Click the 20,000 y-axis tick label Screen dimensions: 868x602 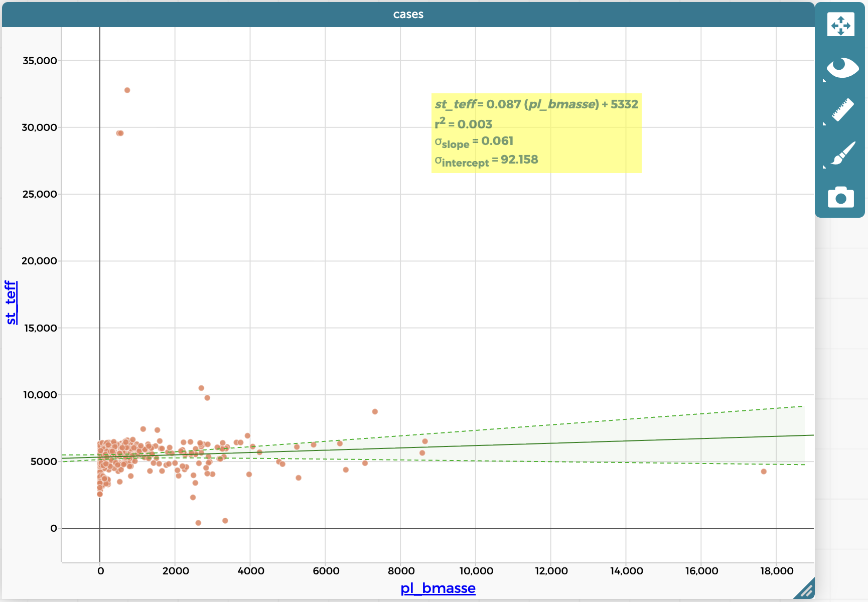coord(40,261)
